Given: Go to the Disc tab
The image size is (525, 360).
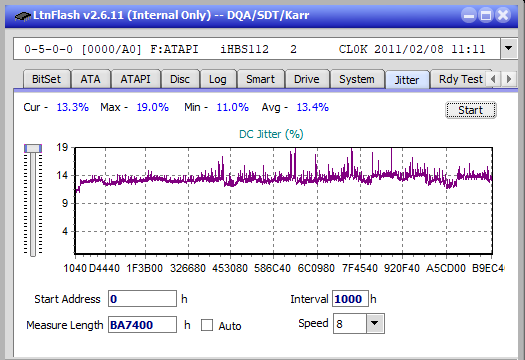Looking at the screenshot, I should coord(180,79).
